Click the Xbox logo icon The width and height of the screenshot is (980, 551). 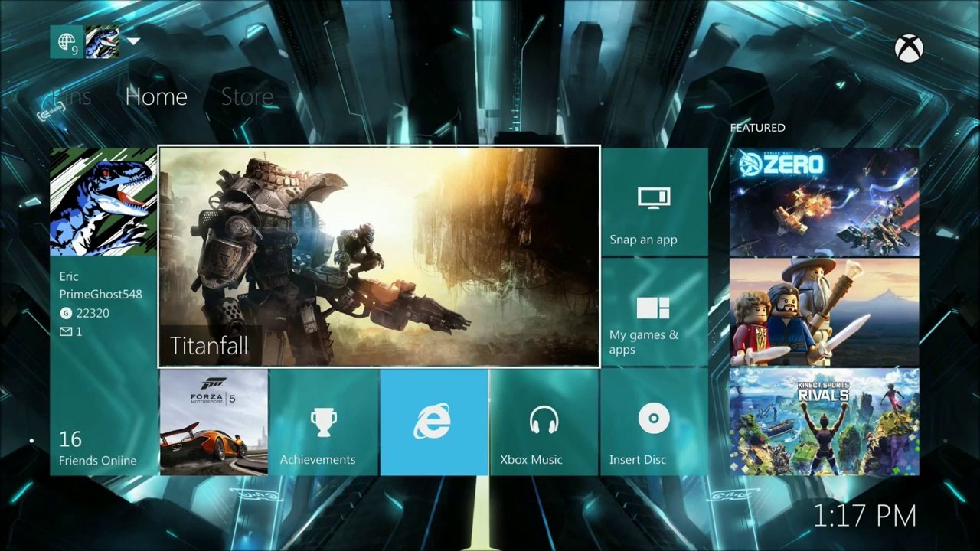(x=909, y=49)
